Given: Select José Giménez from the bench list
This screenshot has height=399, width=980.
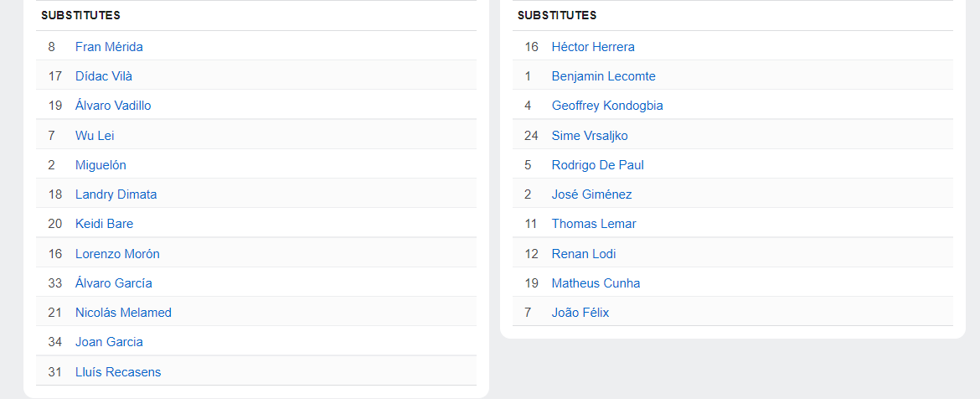Looking at the screenshot, I should pyautogui.click(x=591, y=194).
